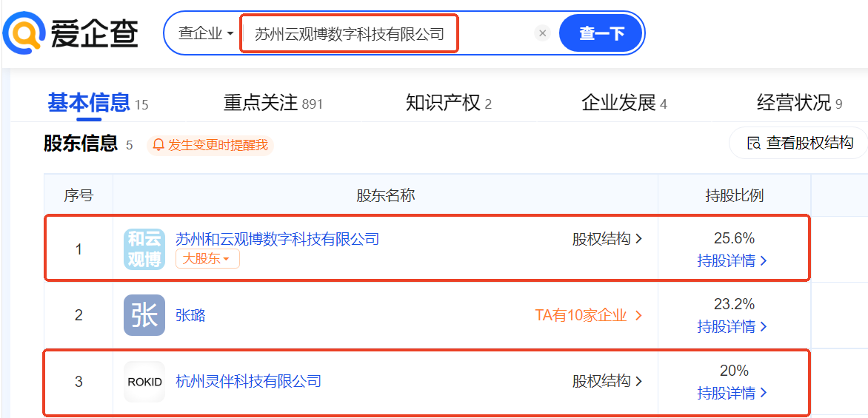Image resolution: width=868 pixels, height=418 pixels.
Task: Click TA有10家企业 link
Action: tap(589, 315)
